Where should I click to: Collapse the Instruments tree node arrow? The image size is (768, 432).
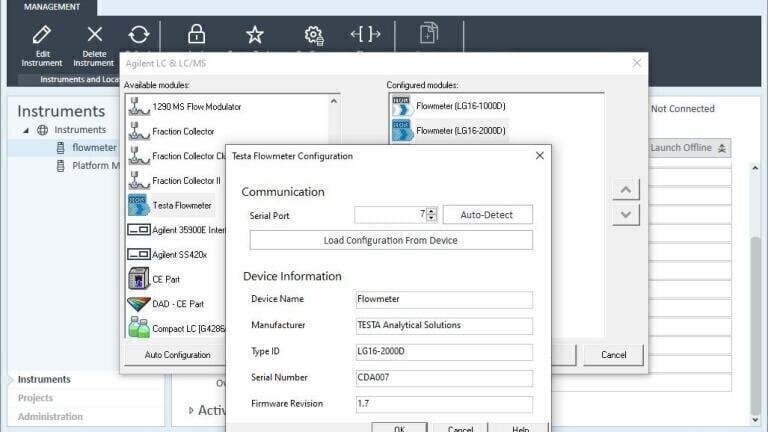pos(26,130)
